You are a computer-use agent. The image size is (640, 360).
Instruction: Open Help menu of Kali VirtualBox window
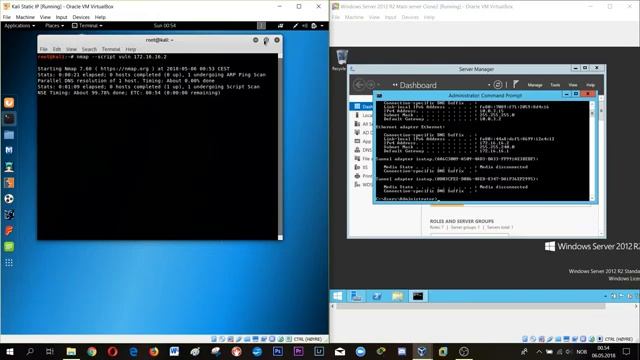point(100,17)
